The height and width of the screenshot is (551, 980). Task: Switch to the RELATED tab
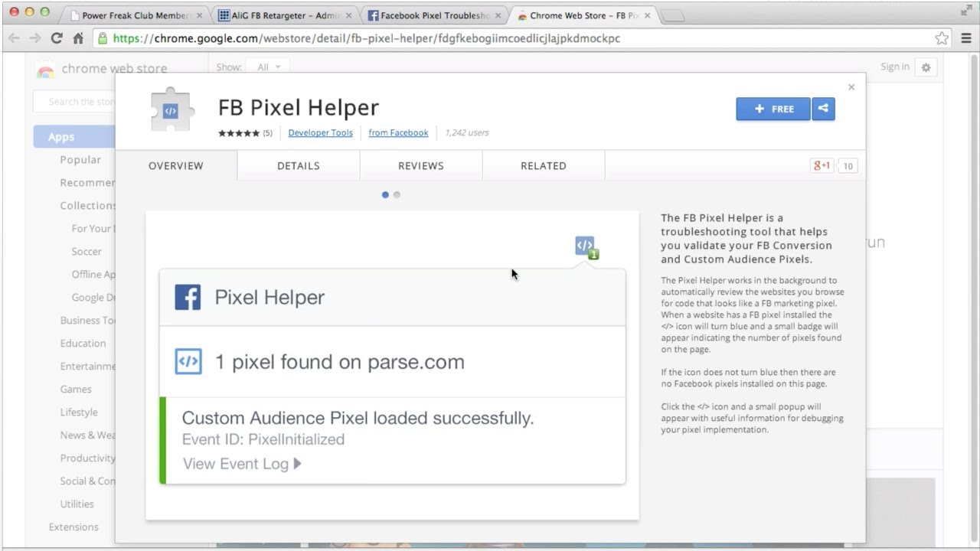(544, 165)
